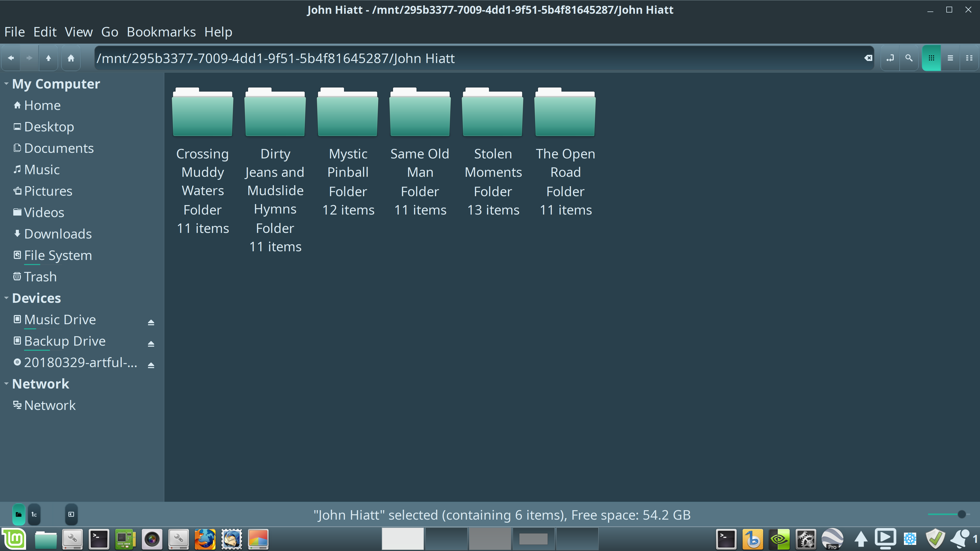
Task: Open the Linux Mint start menu
Action: pyautogui.click(x=14, y=539)
